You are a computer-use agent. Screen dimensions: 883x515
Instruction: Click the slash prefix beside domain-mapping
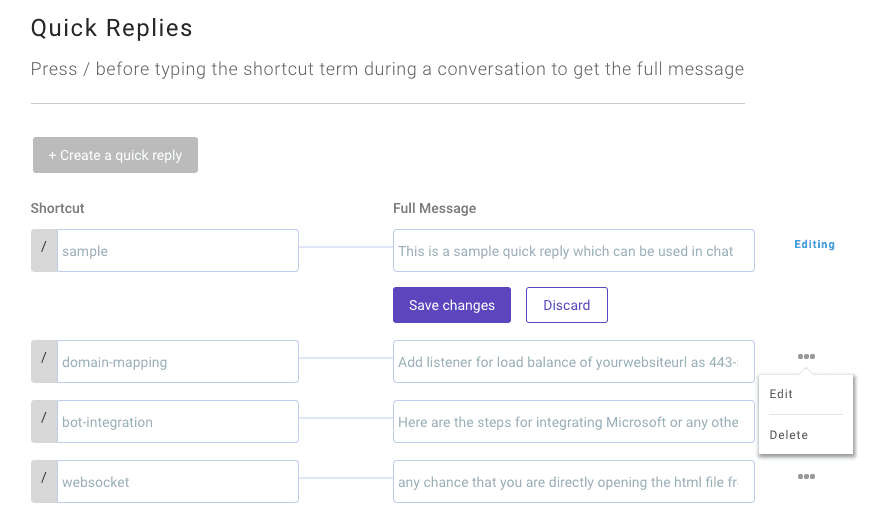[44, 361]
